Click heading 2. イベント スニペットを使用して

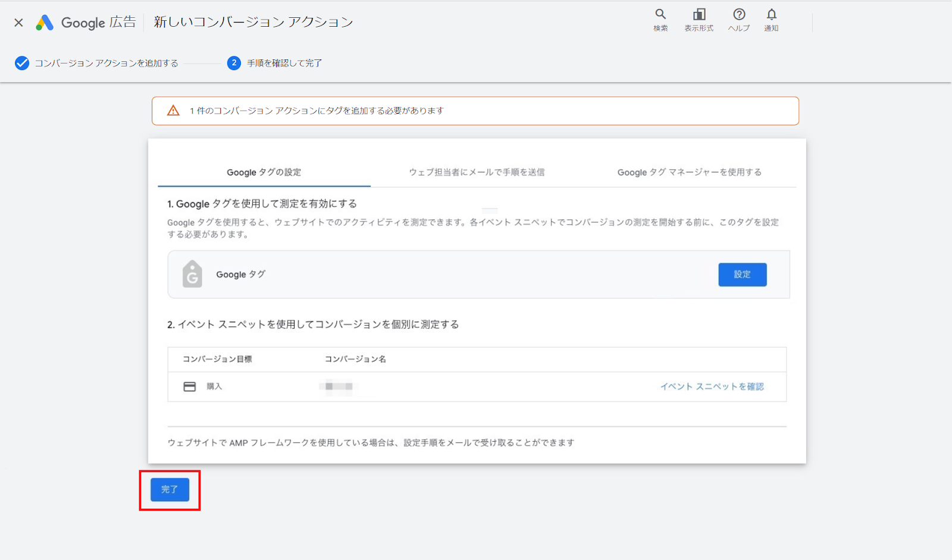[313, 325]
